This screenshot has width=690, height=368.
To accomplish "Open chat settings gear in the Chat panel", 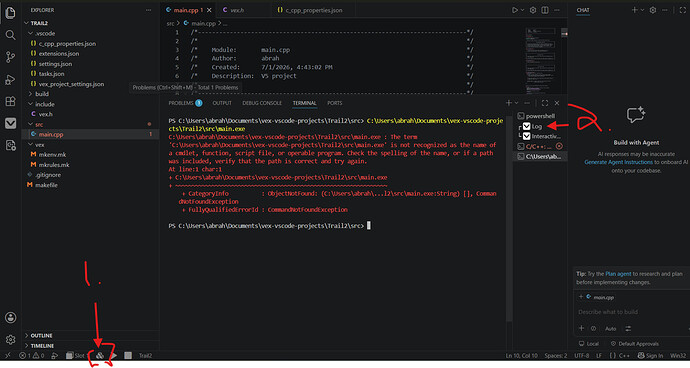I will coord(653,10).
